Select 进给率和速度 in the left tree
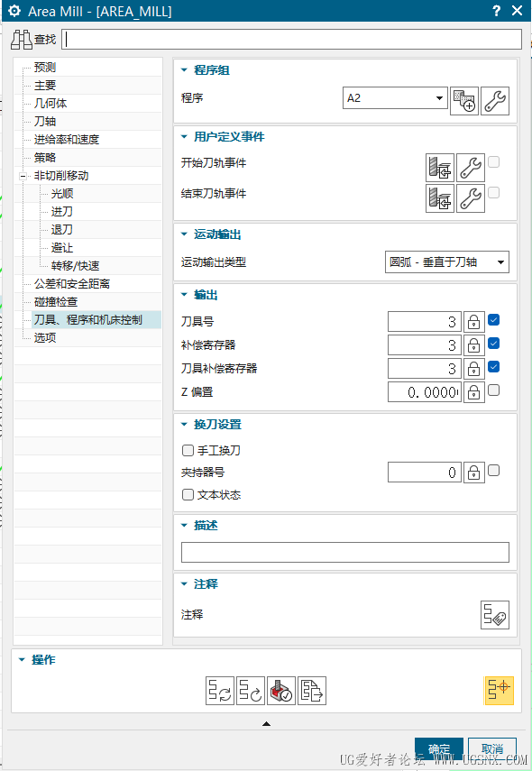This screenshot has height=771, width=532. (x=67, y=140)
